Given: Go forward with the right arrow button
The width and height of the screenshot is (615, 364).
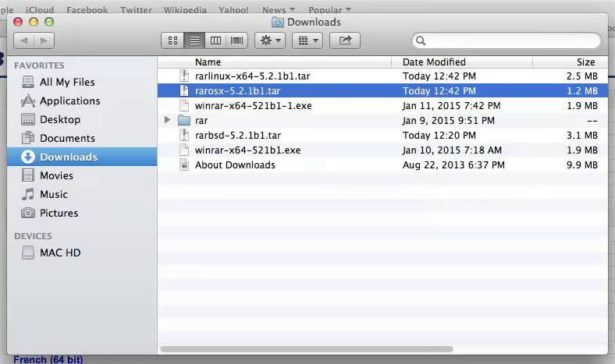Looking at the screenshot, I should (44, 41).
